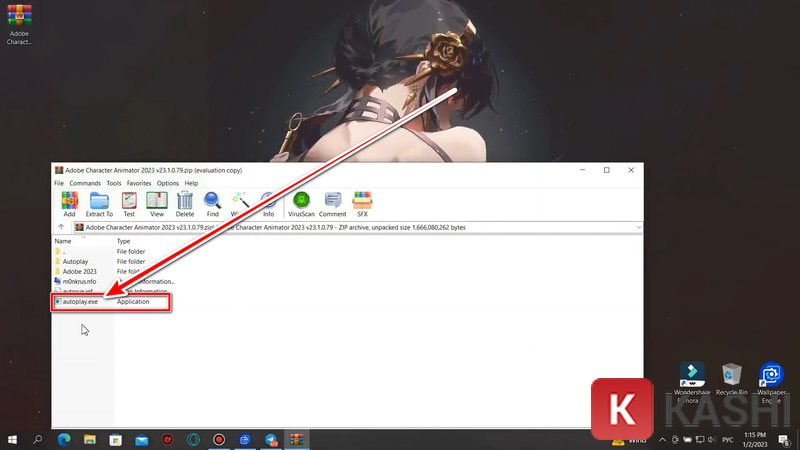Open the record button app in taskbar
This screenshot has width=800, height=450.
coord(219,439)
